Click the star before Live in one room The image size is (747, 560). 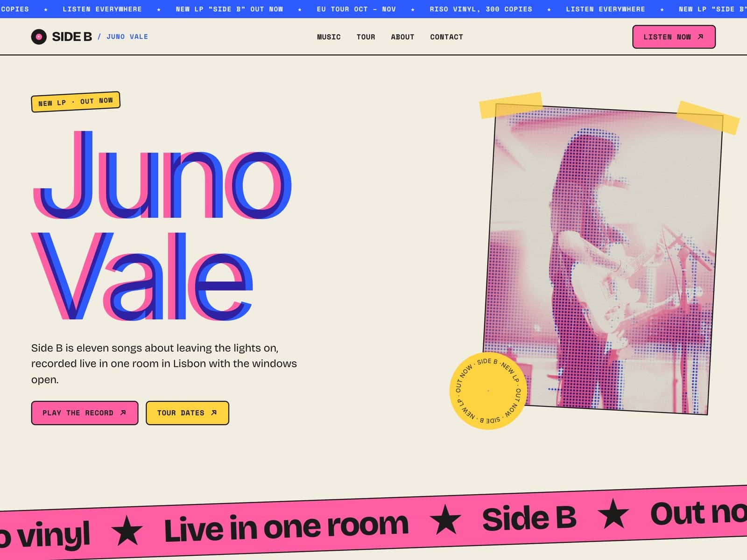[127, 532]
